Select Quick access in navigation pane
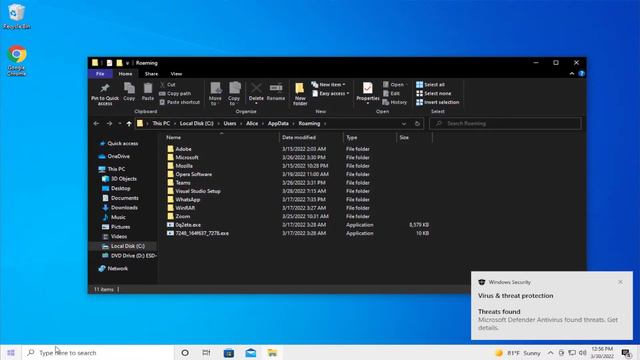This screenshot has height=360, width=640. pyautogui.click(x=122, y=143)
